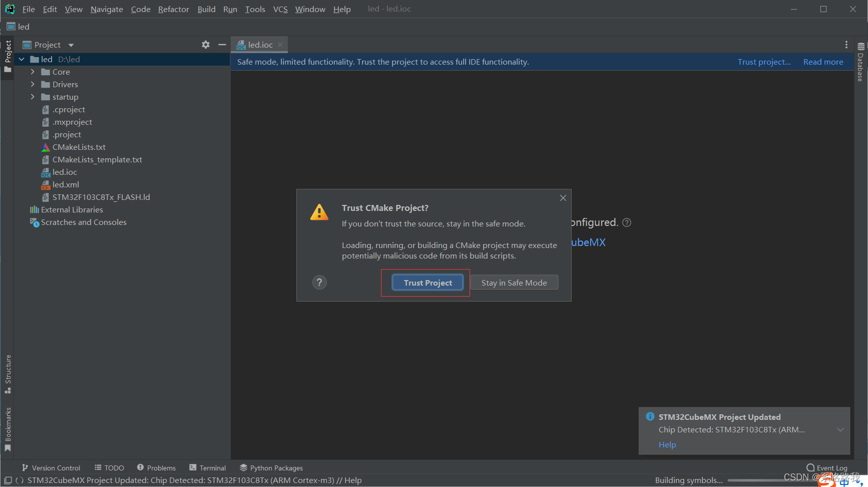
Task: Select External Libraries node
Action: [x=72, y=210]
